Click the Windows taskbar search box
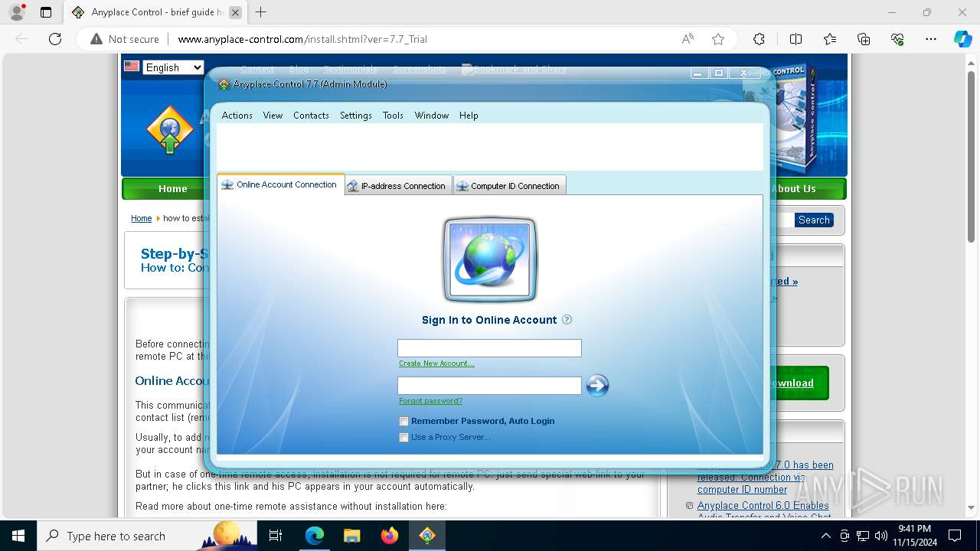Viewport: 980px width, 551px height. point(147,536)
